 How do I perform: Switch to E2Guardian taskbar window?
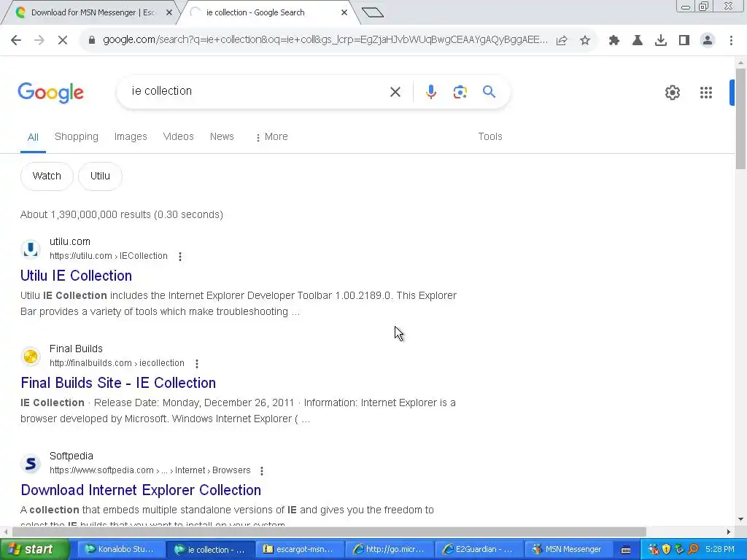click(x=479, y=550)
